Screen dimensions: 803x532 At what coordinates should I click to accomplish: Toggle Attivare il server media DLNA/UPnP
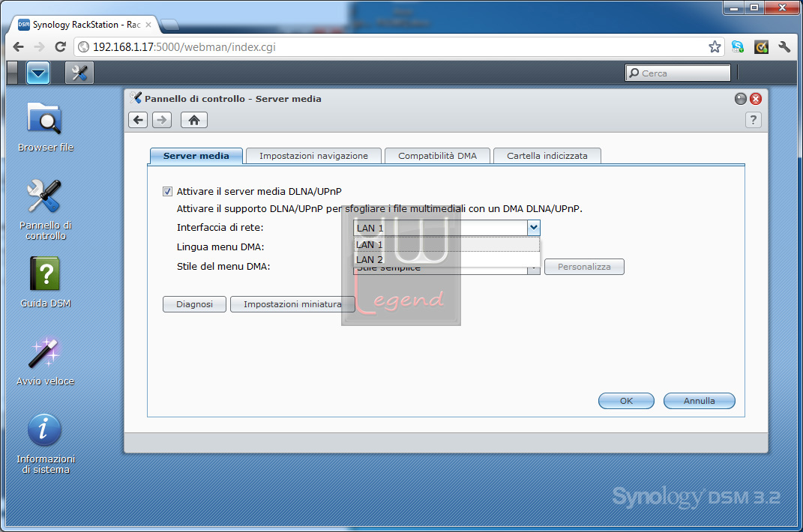tap(167, 192)
